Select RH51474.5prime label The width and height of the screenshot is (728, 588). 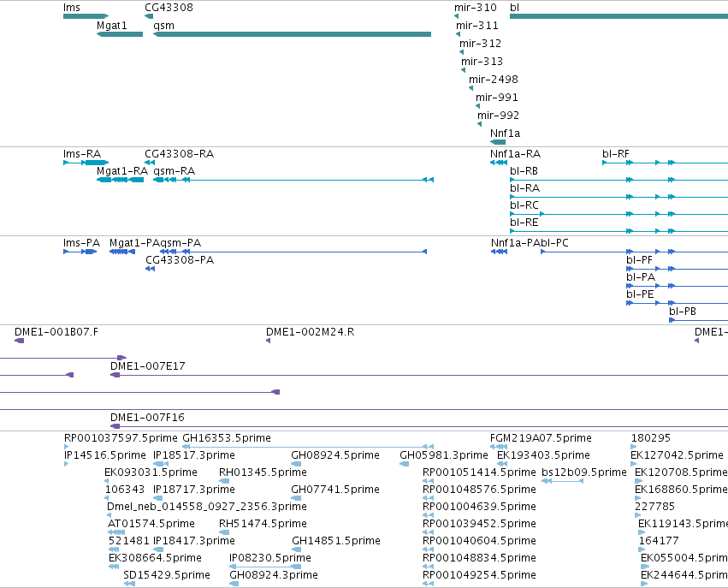(x=263, y=524)
